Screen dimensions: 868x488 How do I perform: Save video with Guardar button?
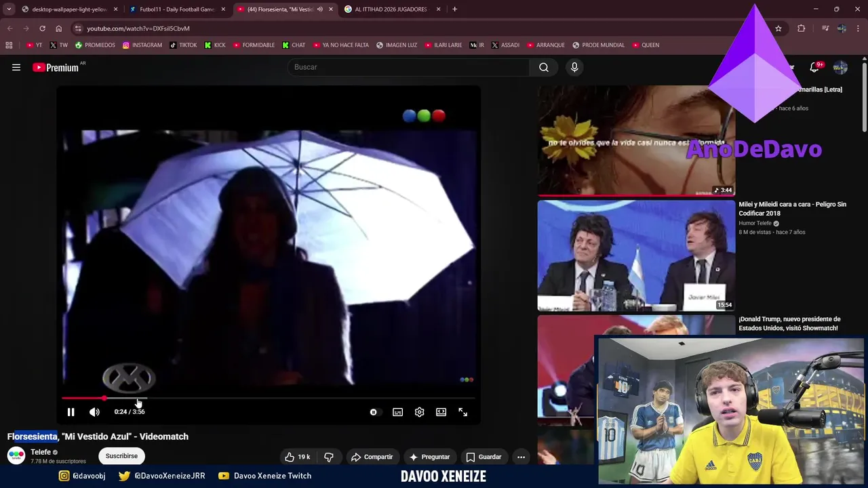[484, 457]
